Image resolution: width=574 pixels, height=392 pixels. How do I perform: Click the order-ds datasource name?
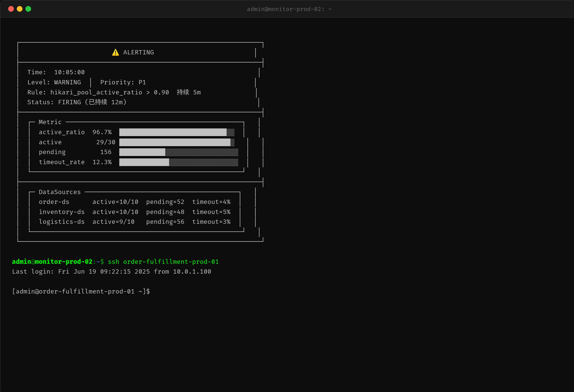(x=54, y=202)
